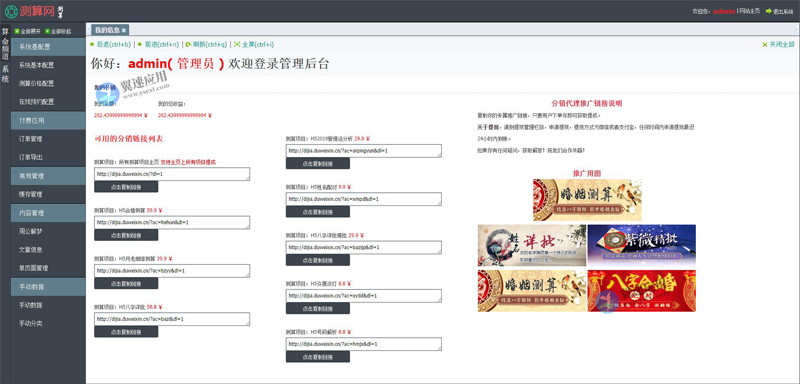Click the link field containing ac=bzyy
The height and width of the screenshot is (384, 800).
(172, 271)
